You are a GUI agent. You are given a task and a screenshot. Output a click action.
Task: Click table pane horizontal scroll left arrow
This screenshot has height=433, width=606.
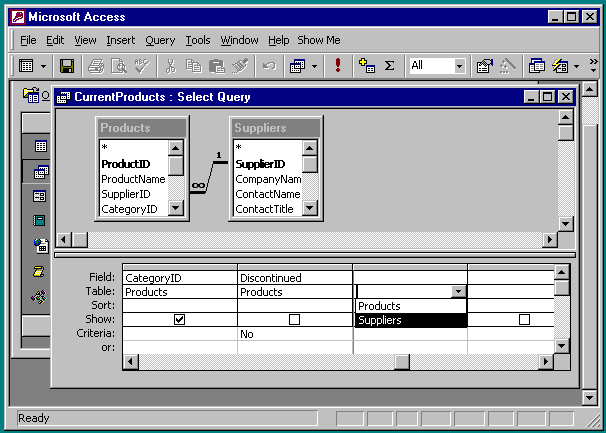coord(63,240)
